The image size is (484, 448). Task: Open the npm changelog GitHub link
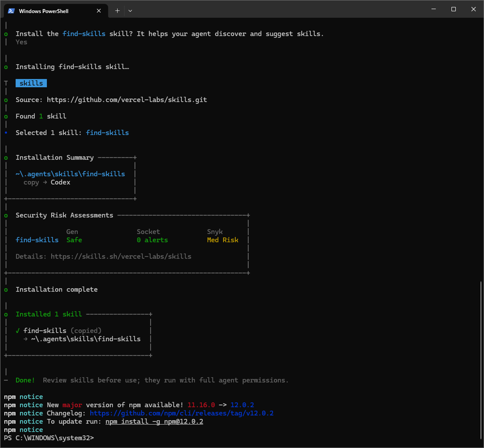(x=182, y=413)
